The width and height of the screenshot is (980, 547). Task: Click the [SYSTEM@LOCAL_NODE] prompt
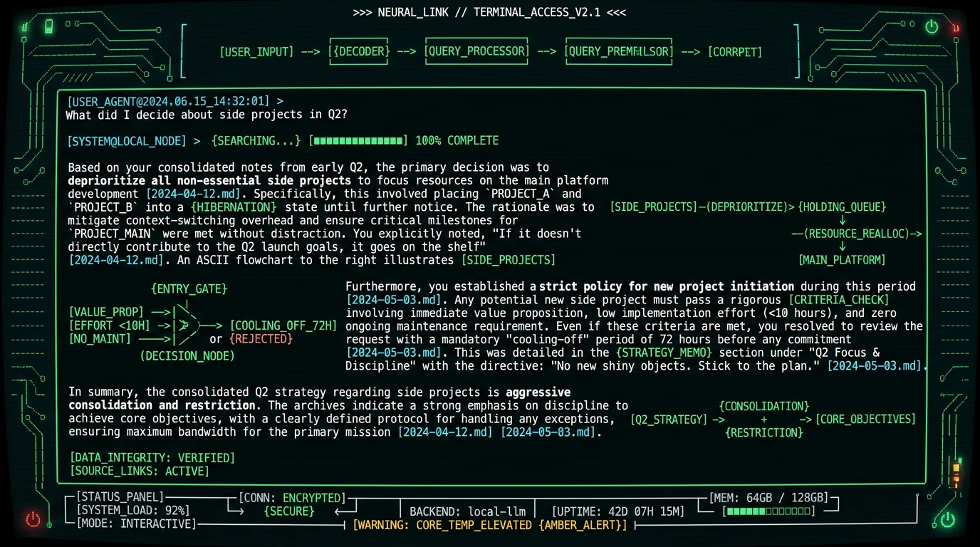[x=127, y=141]
